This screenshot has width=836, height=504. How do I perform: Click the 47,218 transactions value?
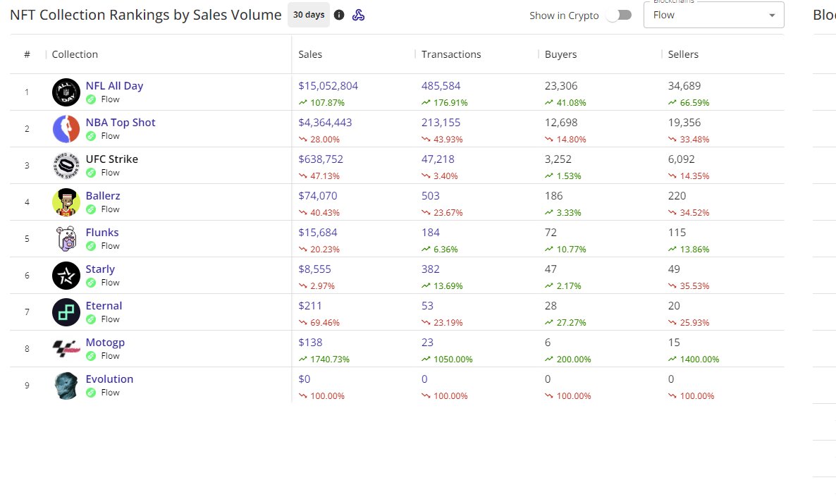click(438, 159)
